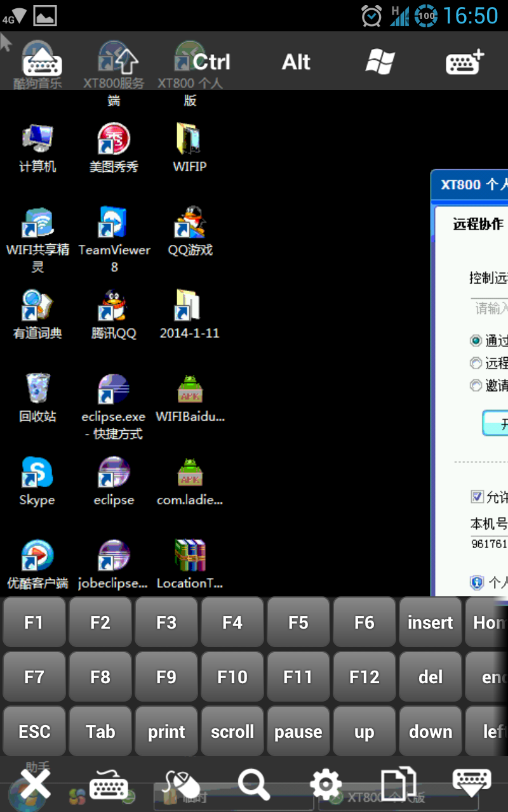Select first radio option in 远程协作 panel
Image resolution: width=508 pixels, height=812 pixels.
[476, 341]
